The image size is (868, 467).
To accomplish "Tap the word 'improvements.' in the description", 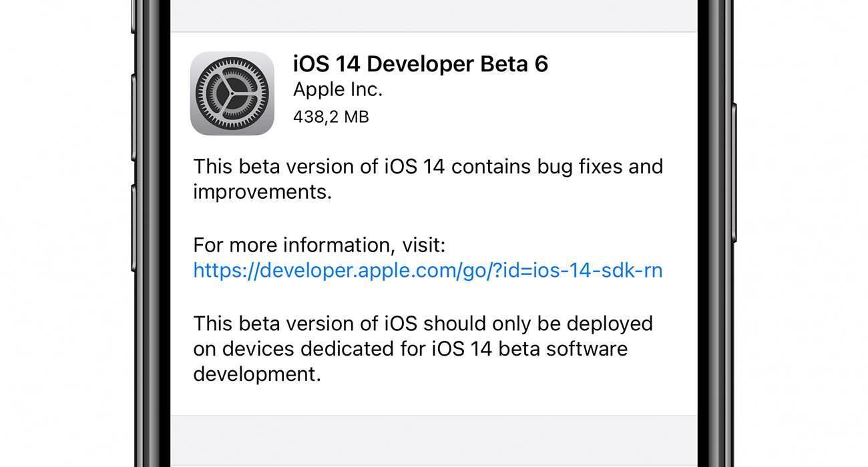I will pyautogui.click(x=262, y=192).
